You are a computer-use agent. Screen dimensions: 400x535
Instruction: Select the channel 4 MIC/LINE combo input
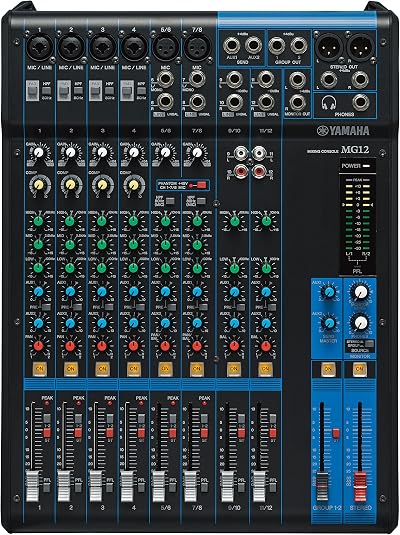(134, 47)
